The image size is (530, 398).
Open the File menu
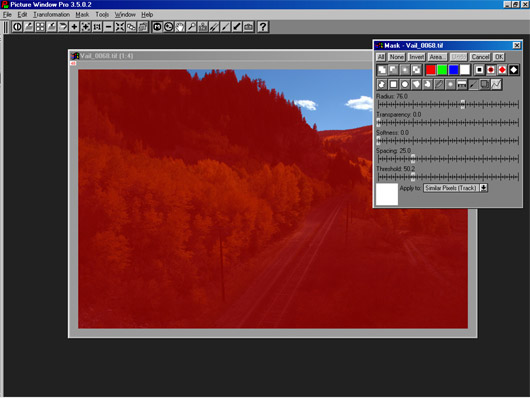point(7,15)
